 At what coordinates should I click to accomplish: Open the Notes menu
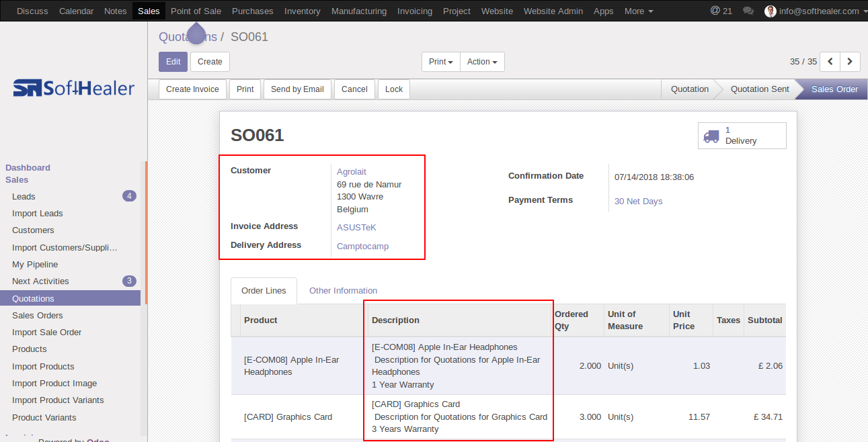pos(116,11)
